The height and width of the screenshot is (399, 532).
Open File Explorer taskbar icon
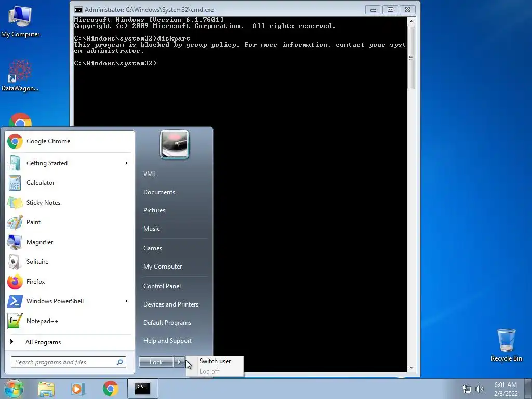tap(46, 389)
